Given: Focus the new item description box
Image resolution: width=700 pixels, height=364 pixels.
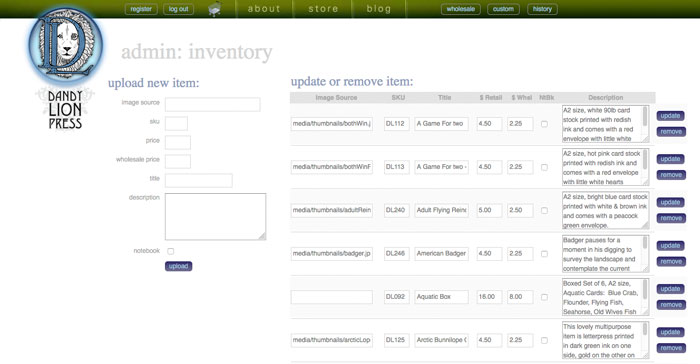Looking at the screenshot, I should (215, 217).
